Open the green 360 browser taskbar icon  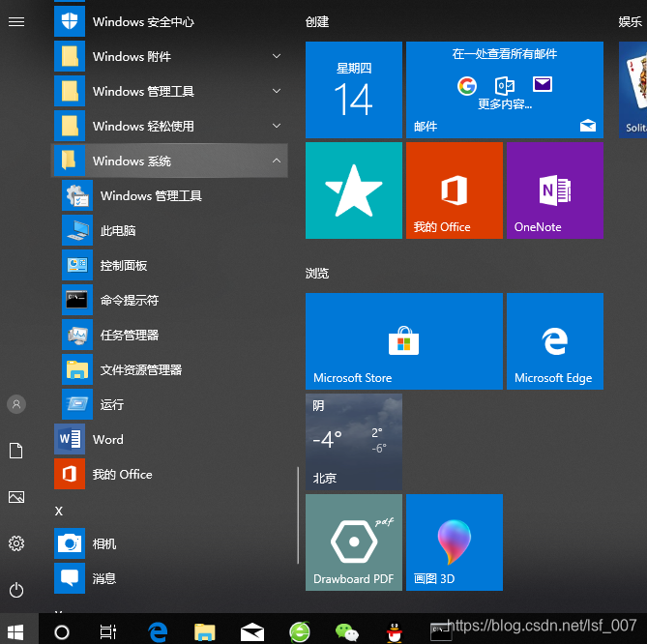pos(300,631)
